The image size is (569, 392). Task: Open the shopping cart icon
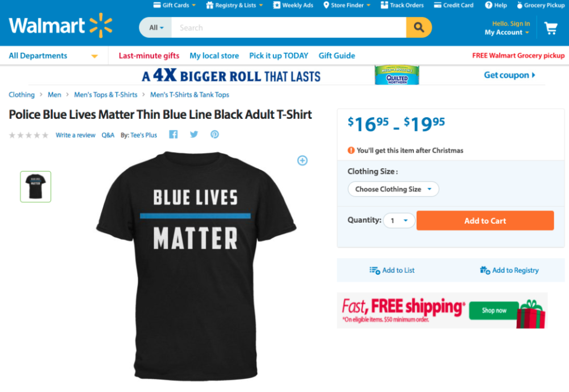(x=551, y=28)
